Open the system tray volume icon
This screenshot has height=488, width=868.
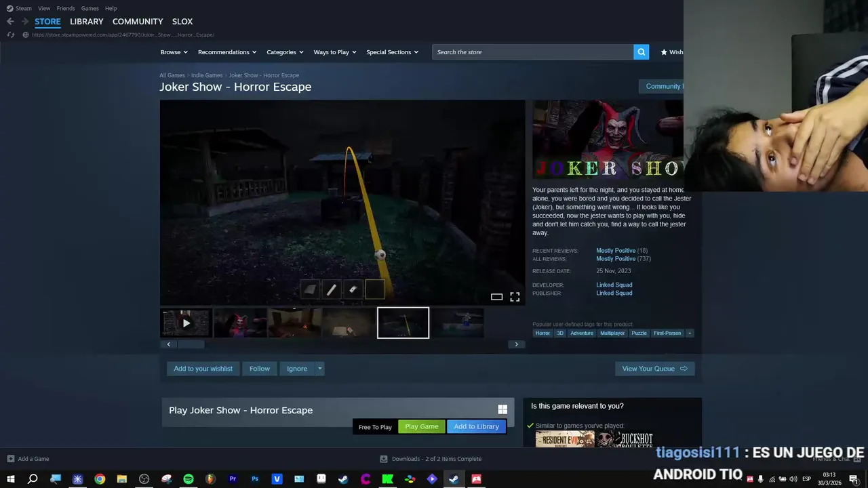coord(793,479)
